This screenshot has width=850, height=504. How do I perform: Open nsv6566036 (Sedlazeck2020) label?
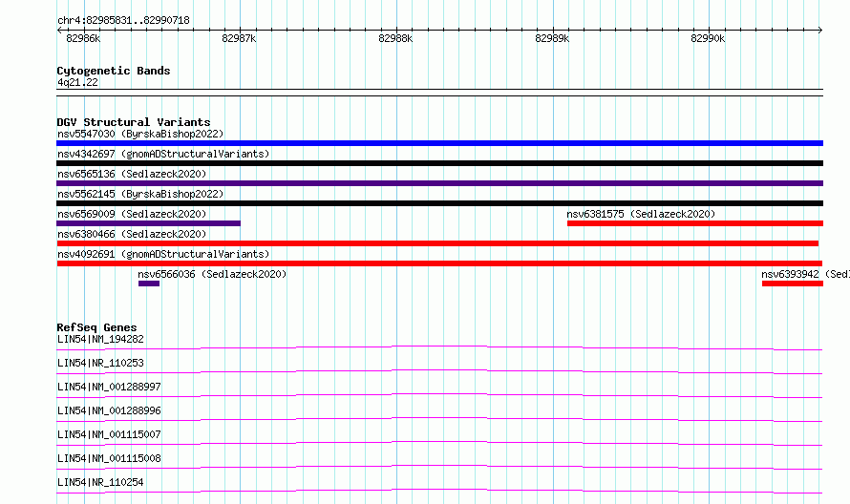pos(212,274)
